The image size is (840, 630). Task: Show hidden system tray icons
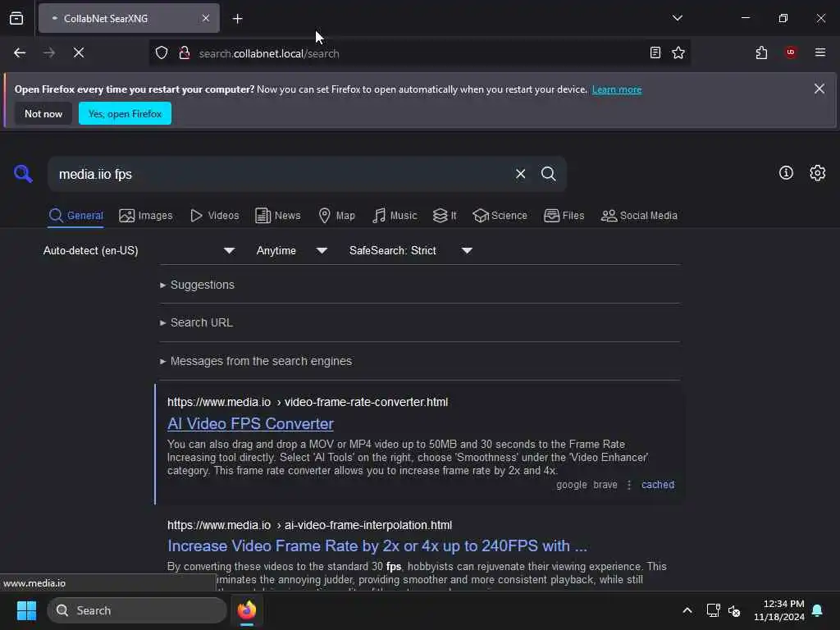pyautogui.click(x=687, y=610)
